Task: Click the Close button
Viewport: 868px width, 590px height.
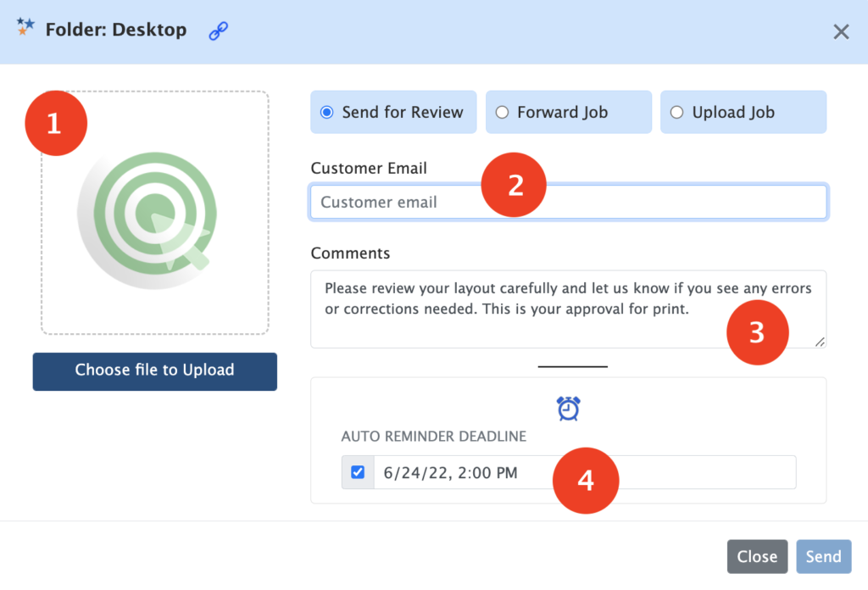Action: pyautogui.click(x=757, y=556)
